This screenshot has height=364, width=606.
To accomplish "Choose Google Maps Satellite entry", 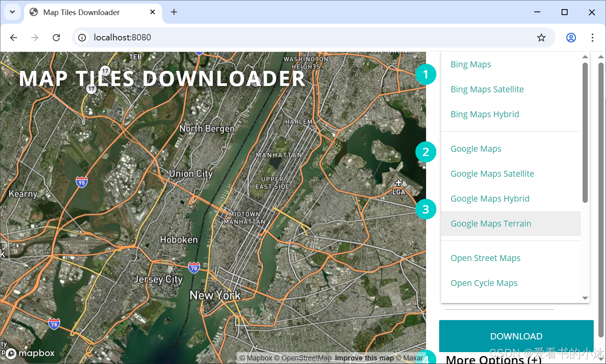I will tap(510, 174).
